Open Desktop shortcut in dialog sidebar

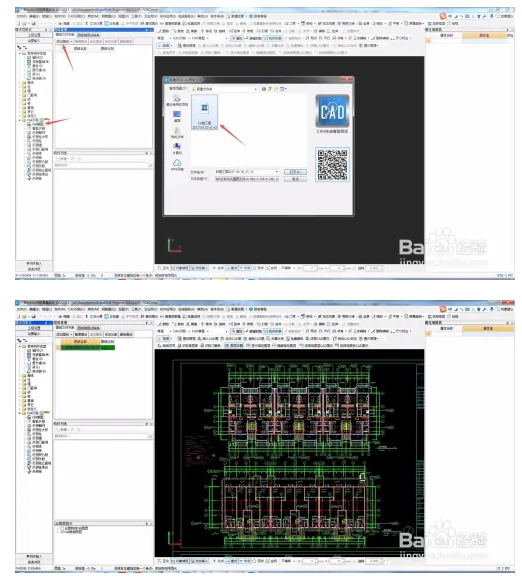point(177,117)
